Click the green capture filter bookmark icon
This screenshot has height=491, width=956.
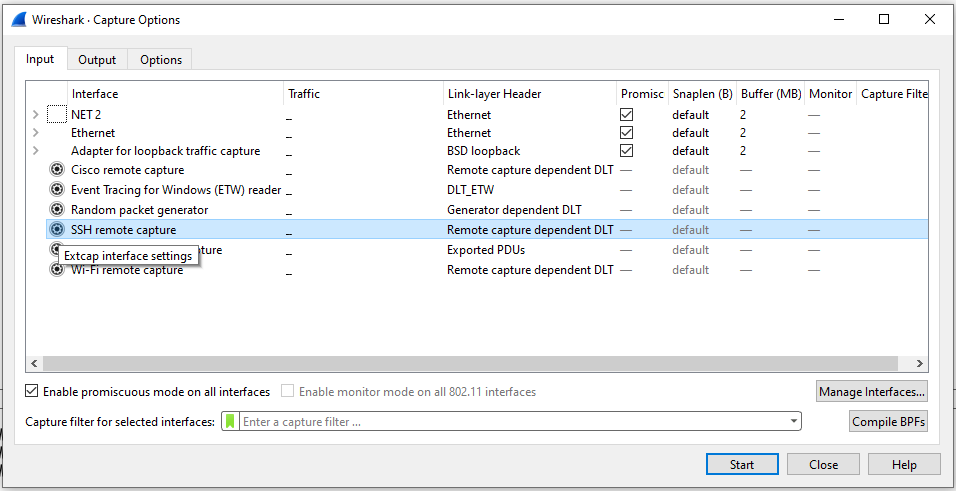[x=230, y=422]
